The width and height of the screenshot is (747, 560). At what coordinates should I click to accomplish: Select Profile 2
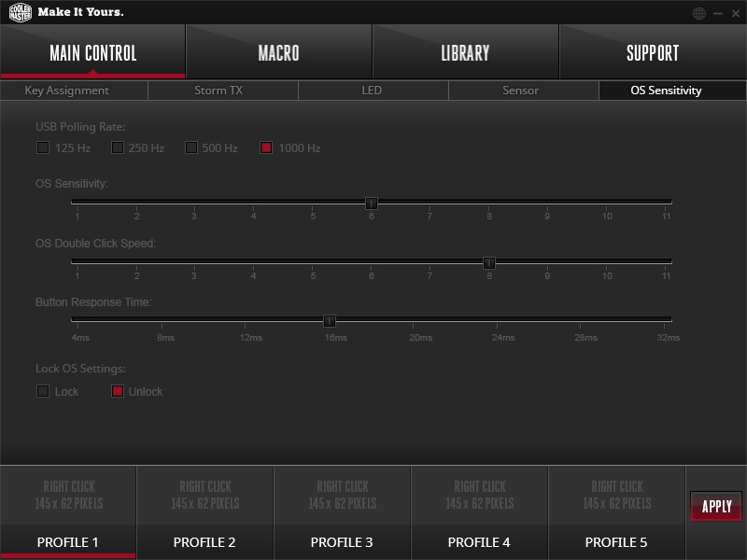coord(204,542)
